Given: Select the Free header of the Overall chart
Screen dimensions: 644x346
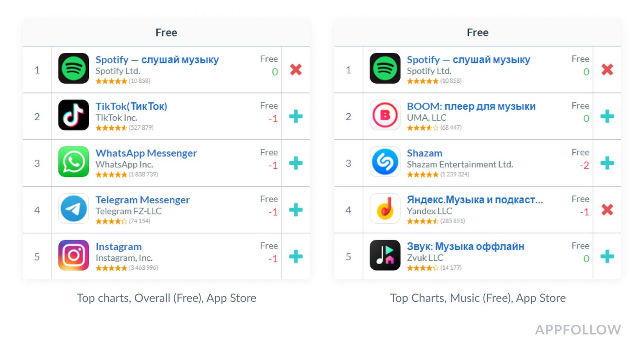Looking at the screenshot, I should pos(166,33).
